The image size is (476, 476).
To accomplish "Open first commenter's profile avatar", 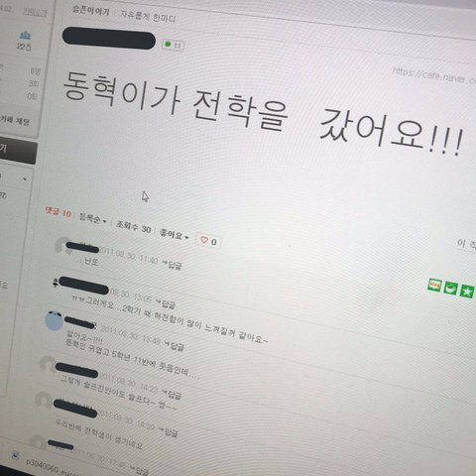I will click(61, 245).
